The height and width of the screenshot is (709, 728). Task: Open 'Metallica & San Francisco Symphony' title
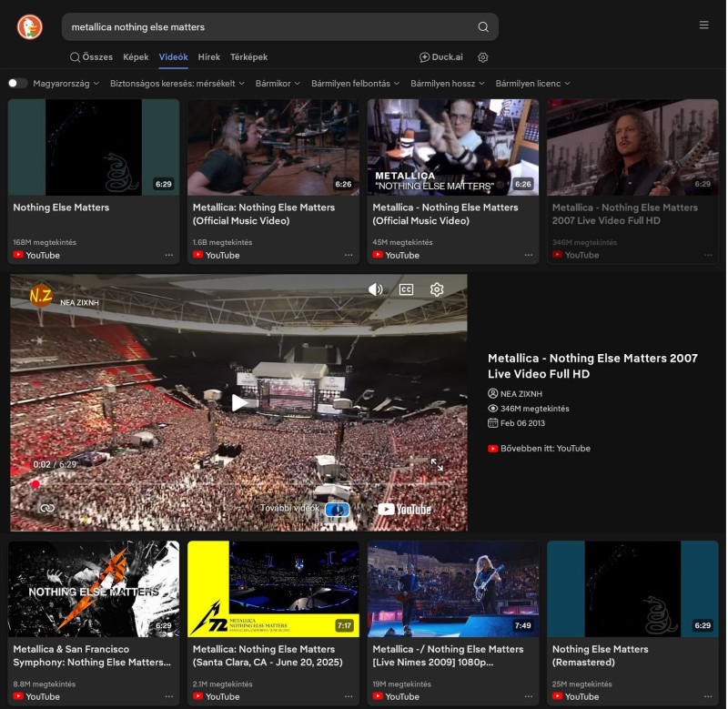point(92,655)
